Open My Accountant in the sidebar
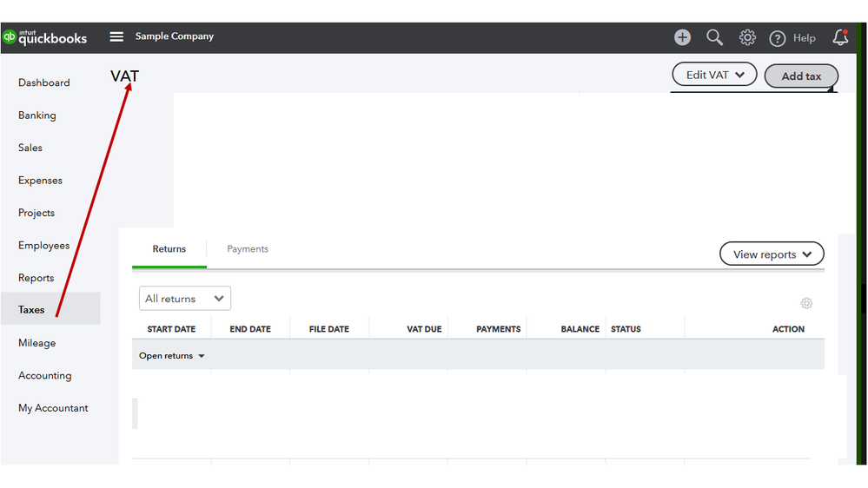Image resolution: width=868 pixels, height=488 pixels. [53, 408]
